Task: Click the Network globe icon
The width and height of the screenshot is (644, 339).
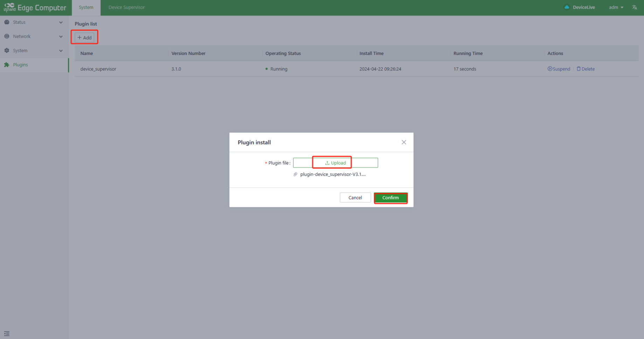Action: click(x=7, y=36)
